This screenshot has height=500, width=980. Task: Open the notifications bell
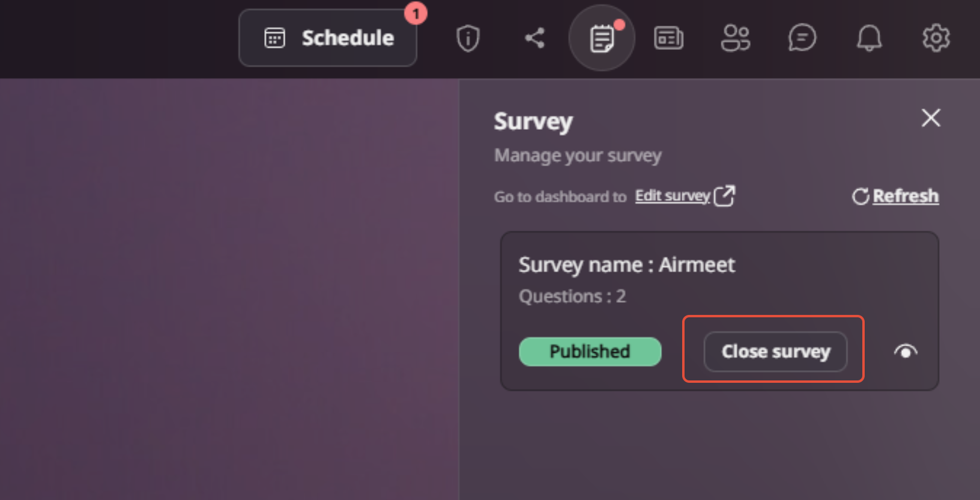869,38
